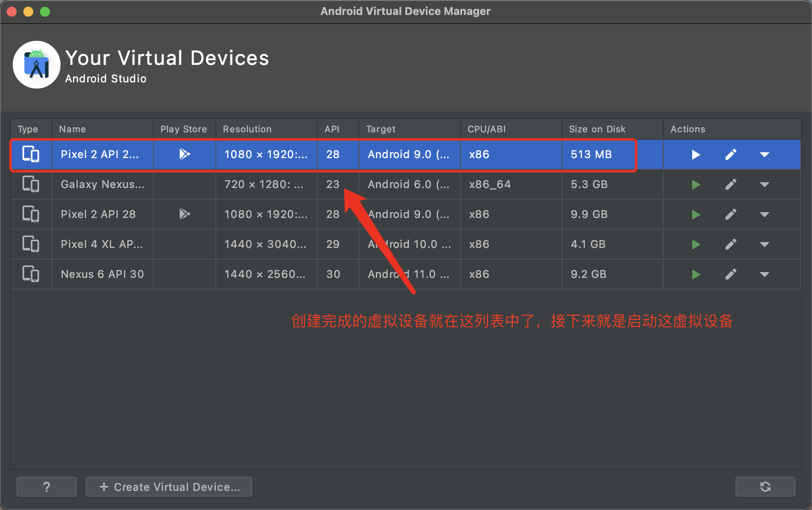Image resolution: width=812 pixels, height=510 pixels.
Task: Edit the 513 MB Pixel 2 device
Action: coord(731,154)
